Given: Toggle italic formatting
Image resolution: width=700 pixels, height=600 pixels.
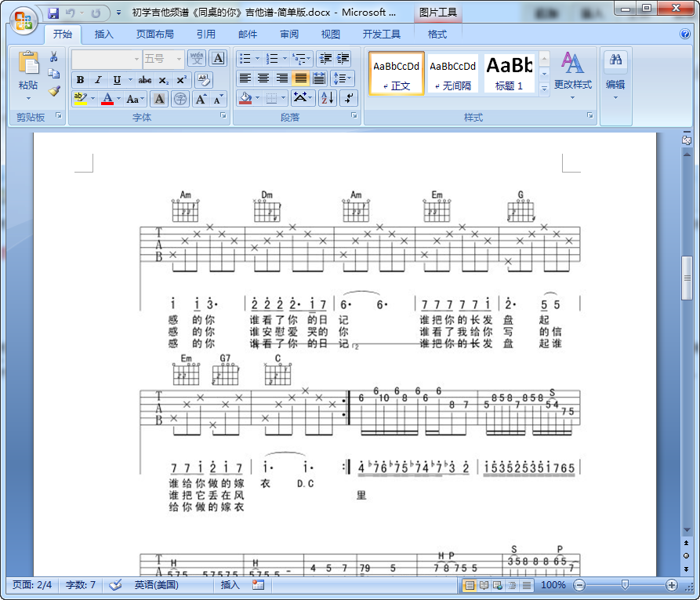Looking at the screenshot, I should 98,80.
